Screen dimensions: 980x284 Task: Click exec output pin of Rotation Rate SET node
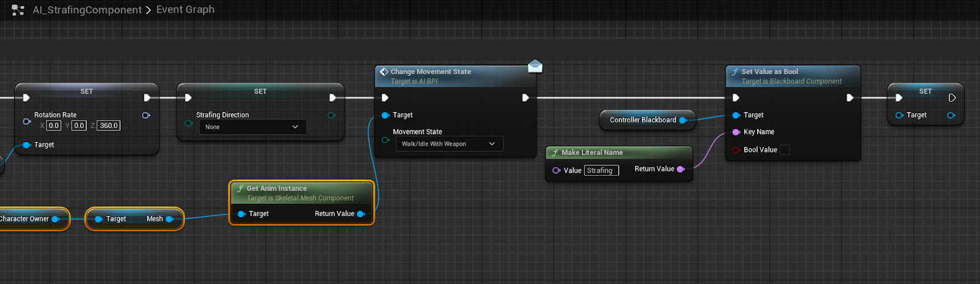pos(147,97)
